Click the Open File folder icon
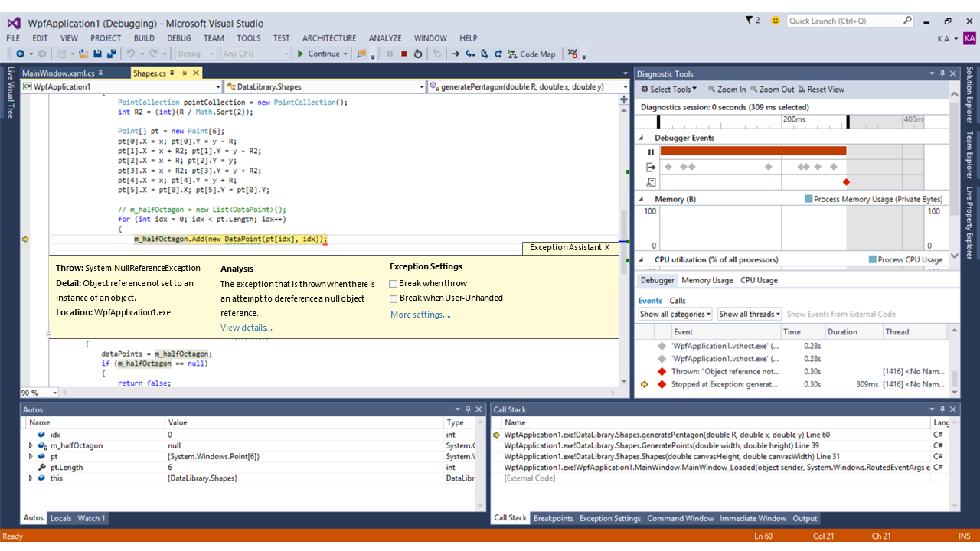The height and width of the screenshot is (551, 980). click(83, 54)
